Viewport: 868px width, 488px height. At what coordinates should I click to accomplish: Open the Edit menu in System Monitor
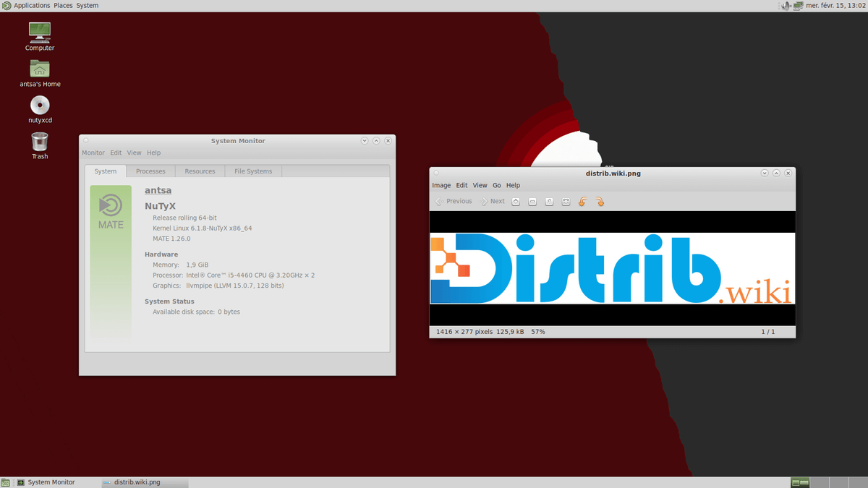coord(116,153)
